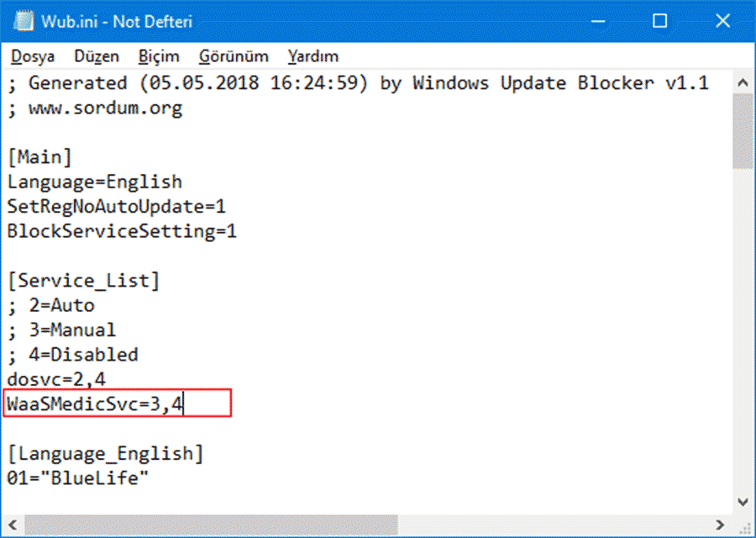Click the horizontal scrollbar thumb

click(x=211, y=525)
